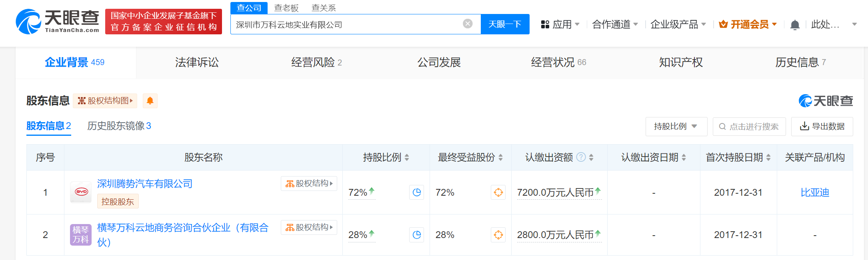
Task: Expand the 合作通道 menu
Action: pyautogui.click(x=615, y=24)
